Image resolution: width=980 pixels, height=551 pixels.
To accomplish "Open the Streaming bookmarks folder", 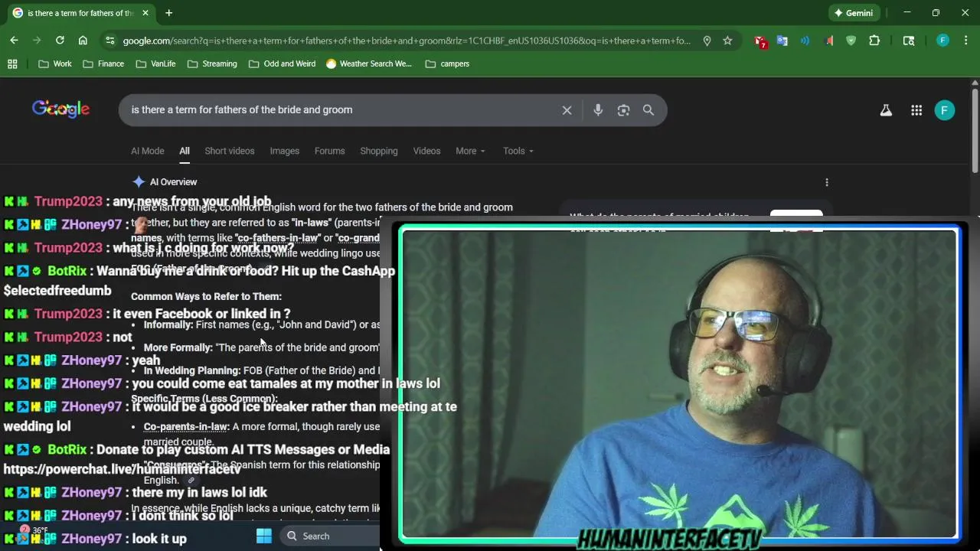I will click(211, 64).
